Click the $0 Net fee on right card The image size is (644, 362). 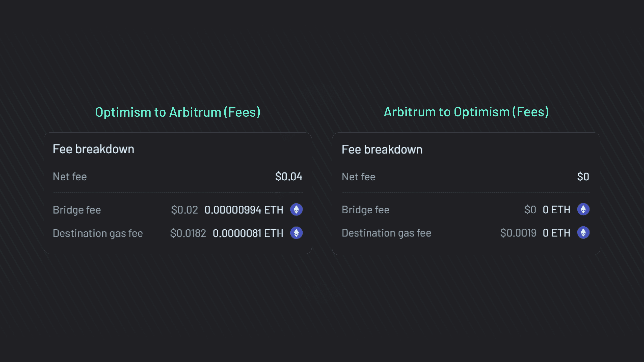tap(583, 177)
